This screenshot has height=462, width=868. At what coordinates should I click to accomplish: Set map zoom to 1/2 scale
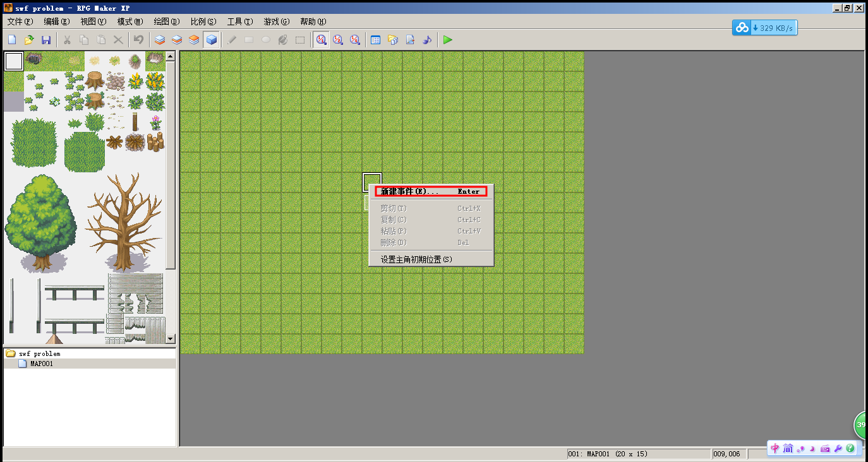click(x=338, y=40)
